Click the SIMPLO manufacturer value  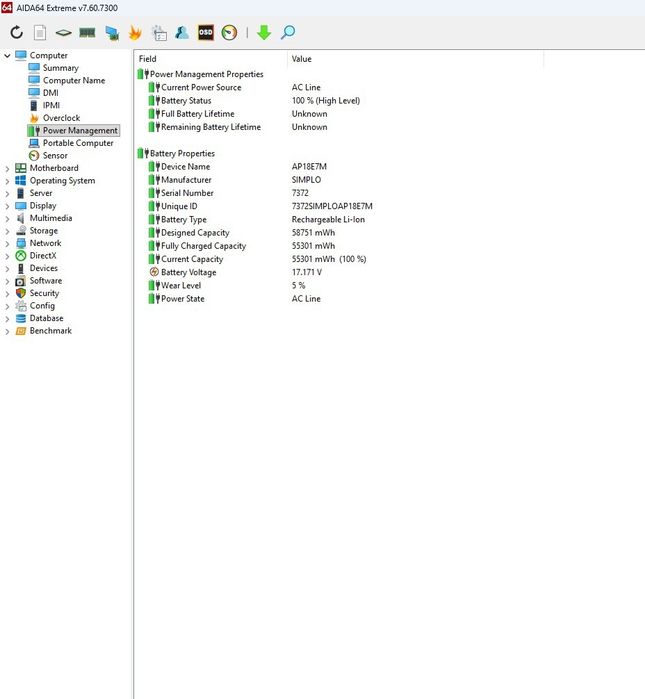(x=306, y=180)
